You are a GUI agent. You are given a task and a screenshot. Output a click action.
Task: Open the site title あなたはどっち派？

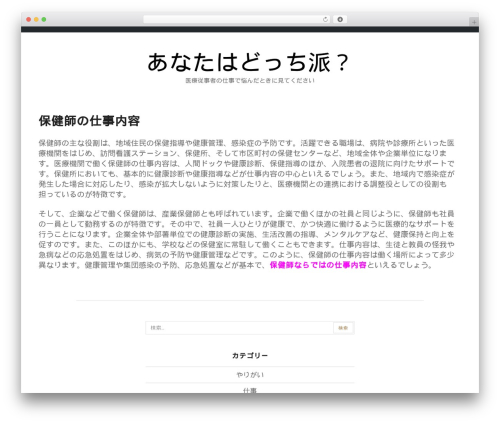pyautogui.click(x=248, y=62)
